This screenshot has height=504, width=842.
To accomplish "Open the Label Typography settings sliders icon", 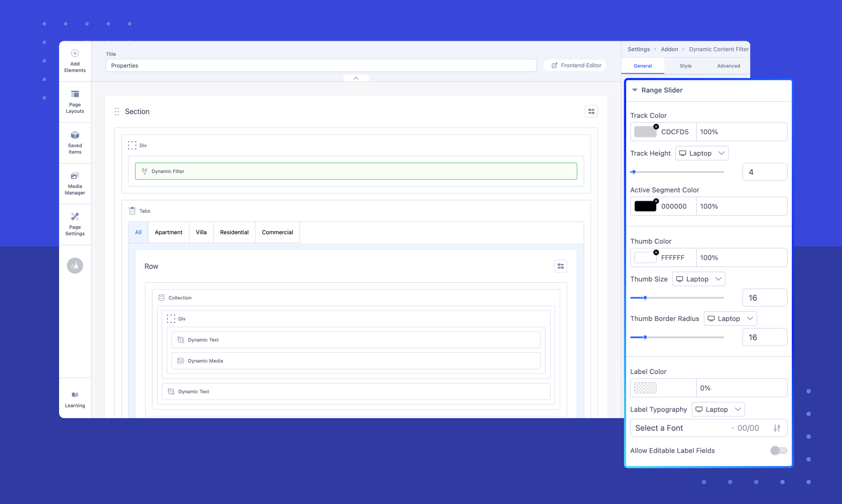I will tap(777, 428).
